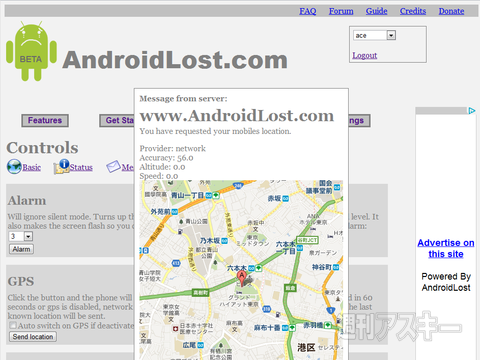The height and width of the screenshot is (360, 480).
Task: Click the www.AndroidLost.com popup heading
Action: [237, 116]
